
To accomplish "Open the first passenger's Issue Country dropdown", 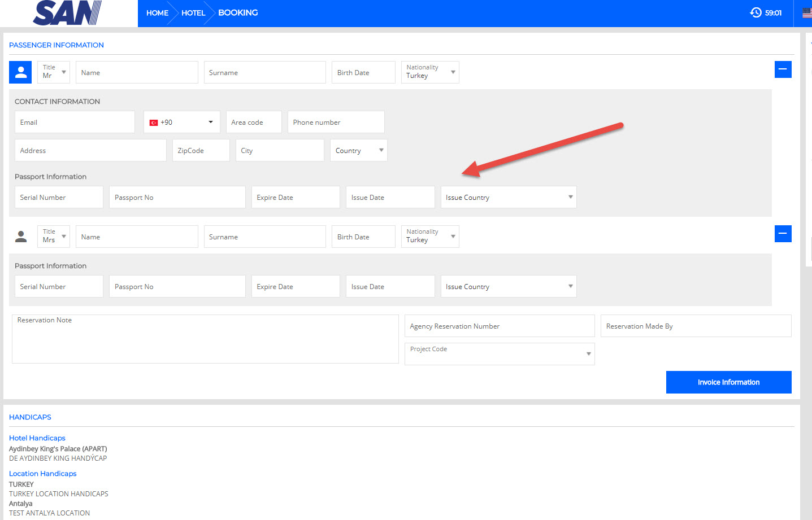I will point(509,197).
